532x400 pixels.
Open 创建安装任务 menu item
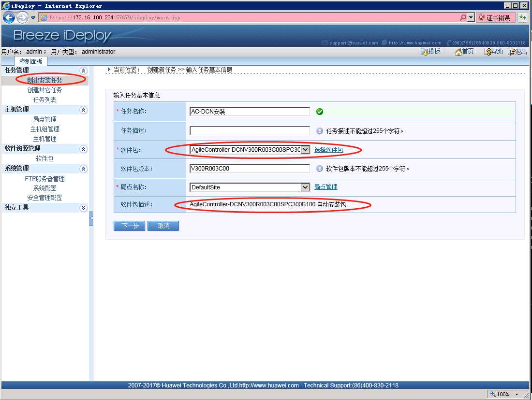(x=44, y=80)
